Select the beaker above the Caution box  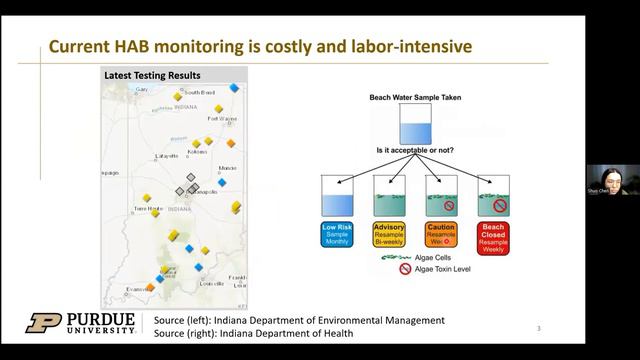point(442,196)
